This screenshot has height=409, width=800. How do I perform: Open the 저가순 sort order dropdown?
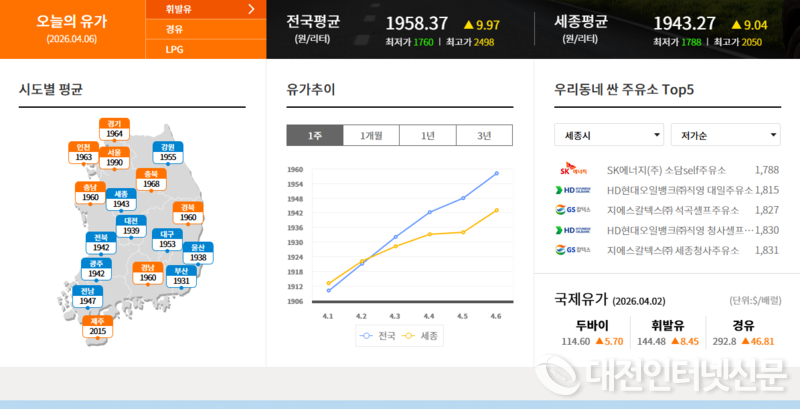[x=726, y=135]
